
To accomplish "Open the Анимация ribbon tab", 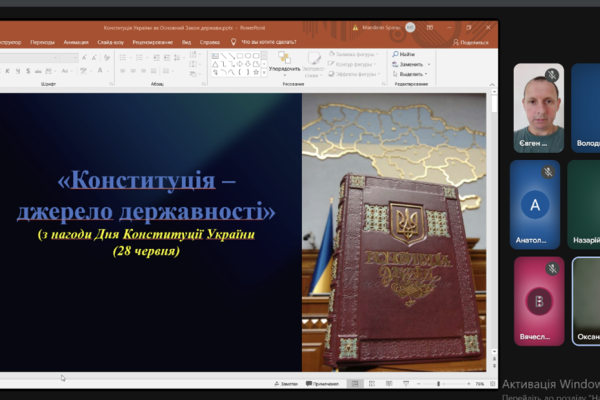I will [76, 42].
